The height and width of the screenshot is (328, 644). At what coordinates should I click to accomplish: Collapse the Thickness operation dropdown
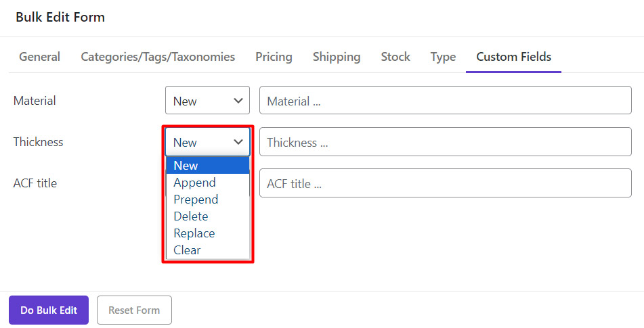coord(207,142)
